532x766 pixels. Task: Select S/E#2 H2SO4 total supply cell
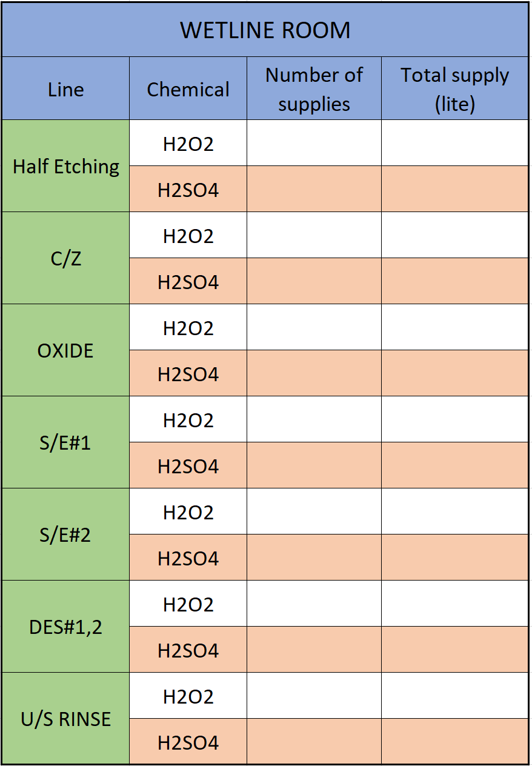[454, 558]
